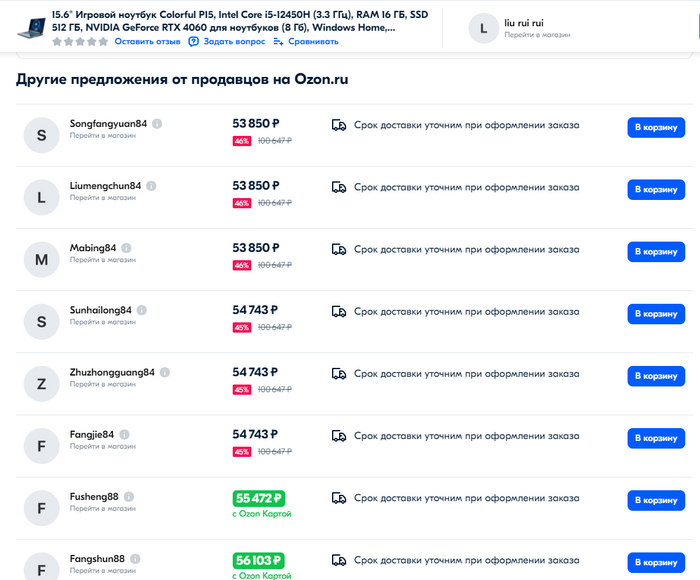The image size is (700, 580).
Task: Click the info icon beside Liumengchun84
Action: pyautogui.click(x=151, y=186)
